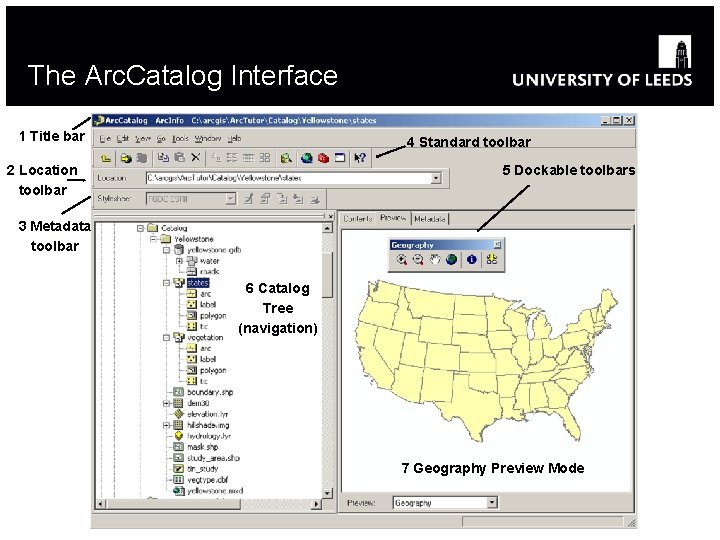Click the Metadata Properties icon
Viewport: 720px width, 540px height.
point(265,199)
